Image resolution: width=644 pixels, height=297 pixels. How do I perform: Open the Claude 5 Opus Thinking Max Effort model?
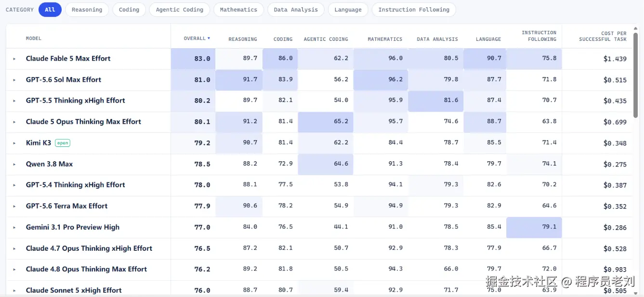(x=83, y=122)
